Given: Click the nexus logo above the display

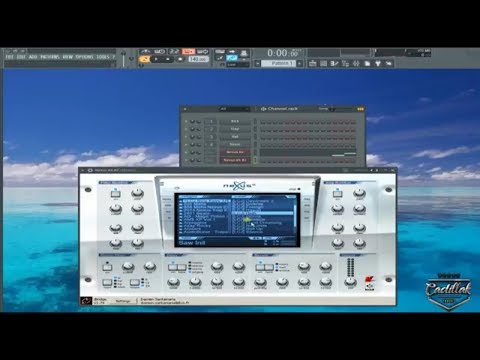Looking at the screenshot, I should point(239,185).
